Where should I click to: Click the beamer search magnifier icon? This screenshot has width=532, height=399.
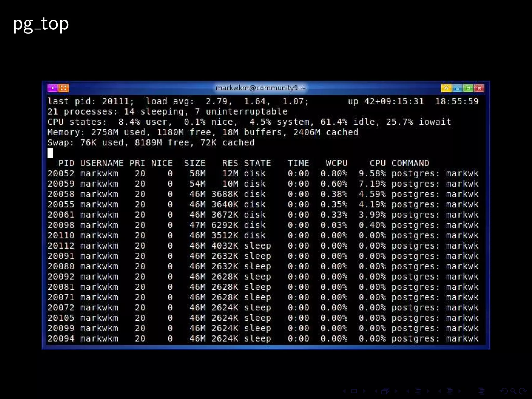coord(513,391)
